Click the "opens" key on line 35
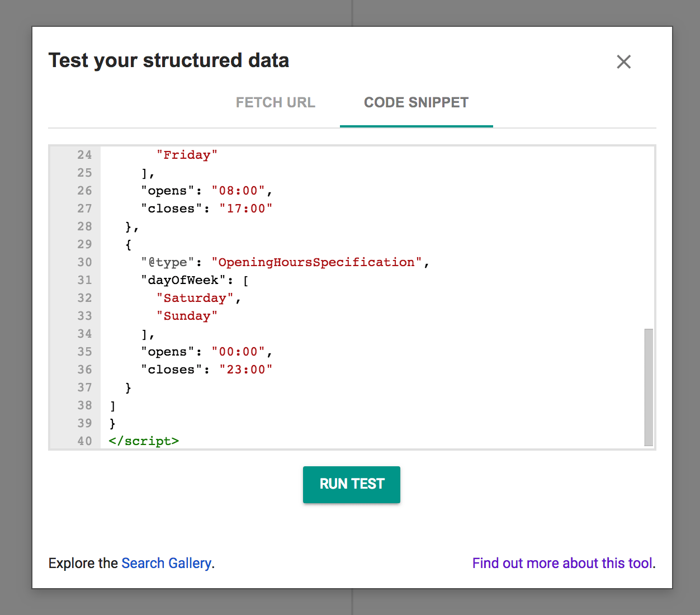The image size is (700, 615). click(x=167, y=352)
